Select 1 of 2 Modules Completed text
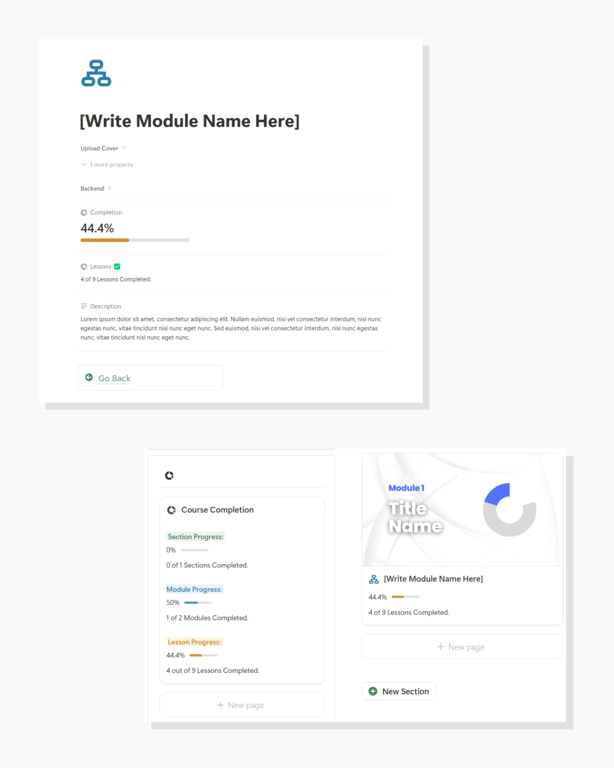This screenshot has height=768, width=614. click(x=207, y=618)
